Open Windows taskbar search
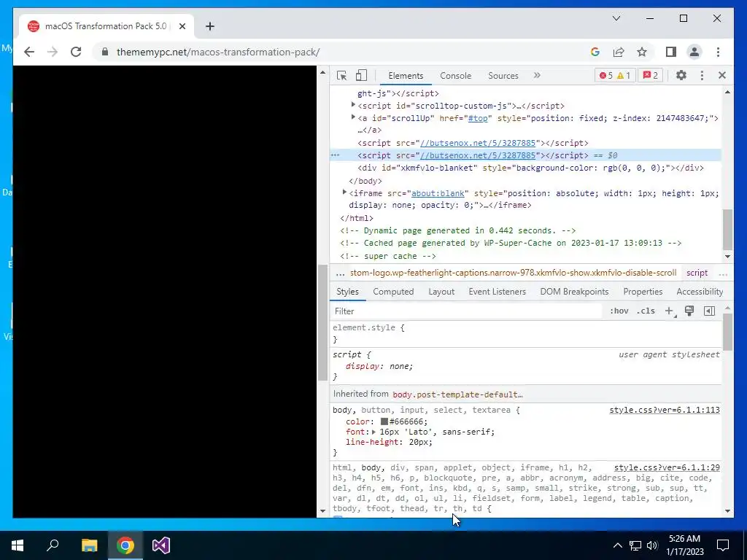This screenshot has height=560, width=747. point(53,545)
